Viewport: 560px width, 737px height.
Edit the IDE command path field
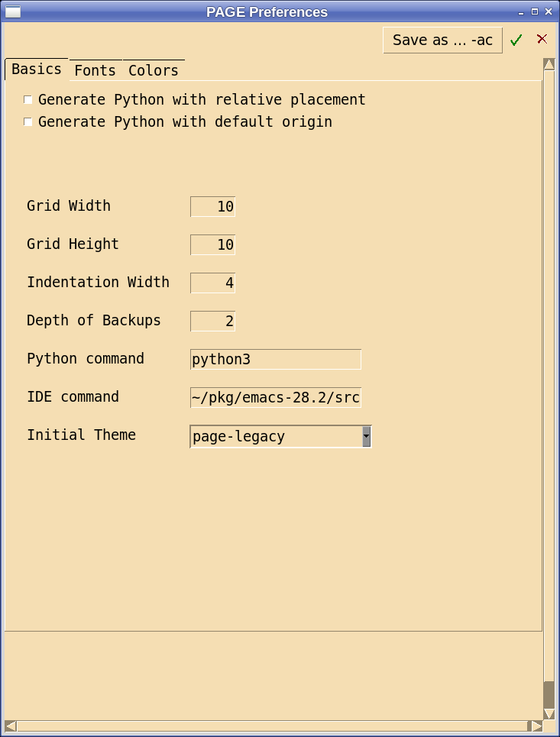(x=275, y=397)
